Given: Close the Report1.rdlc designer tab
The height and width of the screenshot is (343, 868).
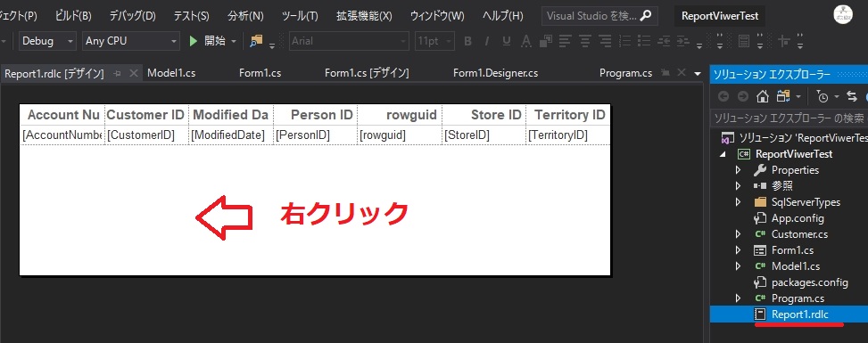Looking at the screenshot, I should (x=134, y=73).
